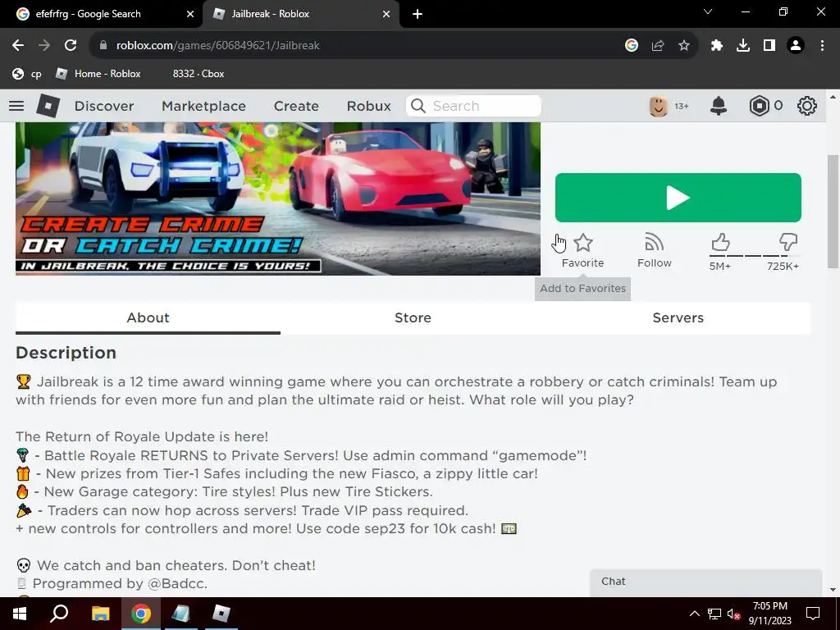Viewport: 840px width, 630px height.
Task: Click 'Programmed by @Badcc.' text
Action: pos(120,583)
